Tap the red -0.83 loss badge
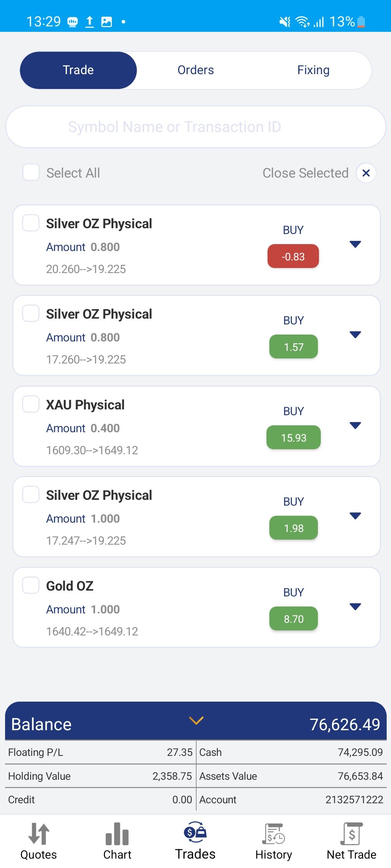Image resolution: width=391 pixels, height=868 pixels. [293, 256]
